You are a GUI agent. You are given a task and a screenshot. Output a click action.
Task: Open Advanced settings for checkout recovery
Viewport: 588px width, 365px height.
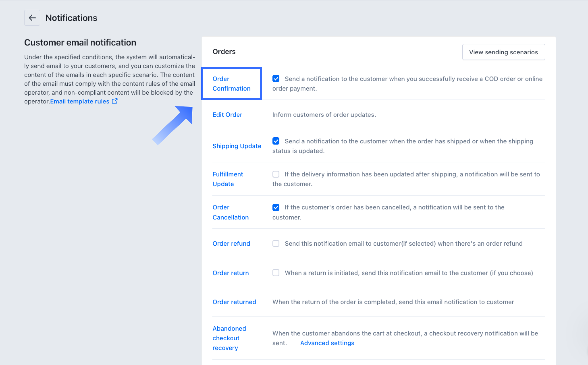327,343
